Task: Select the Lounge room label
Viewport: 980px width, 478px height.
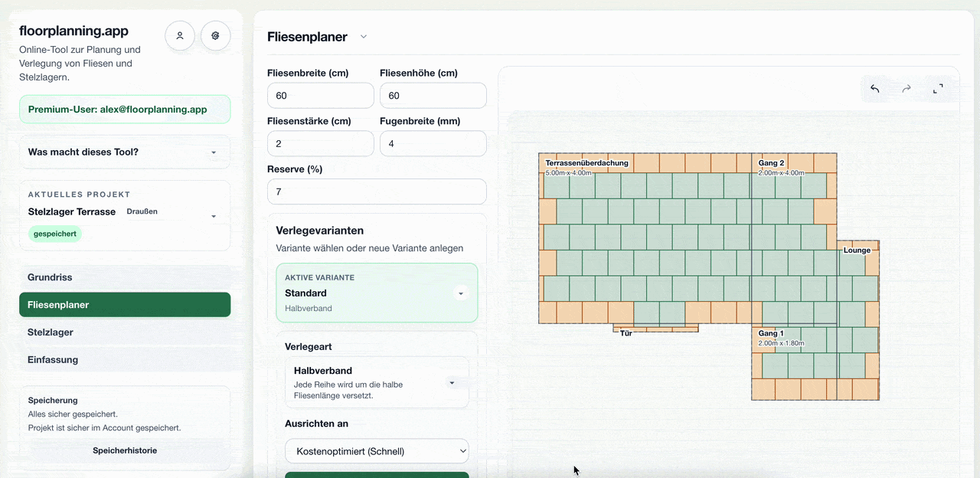Action: tap(857, 250)
